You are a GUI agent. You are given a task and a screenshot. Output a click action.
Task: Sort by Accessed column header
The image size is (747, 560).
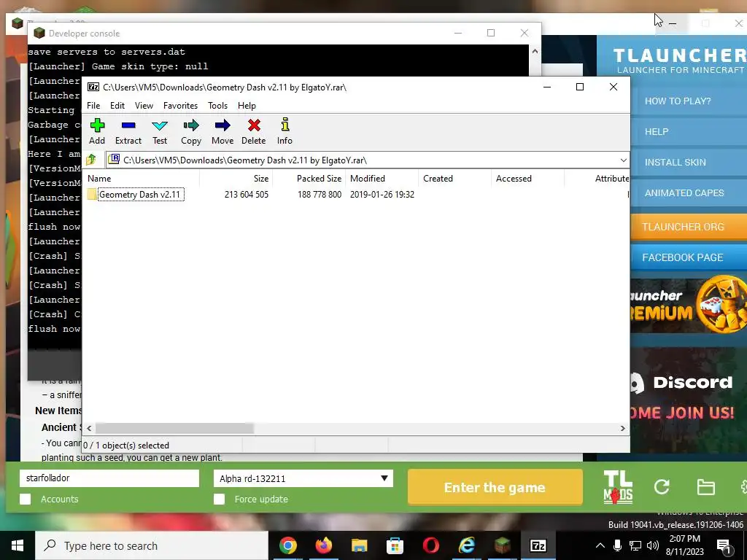528,179
